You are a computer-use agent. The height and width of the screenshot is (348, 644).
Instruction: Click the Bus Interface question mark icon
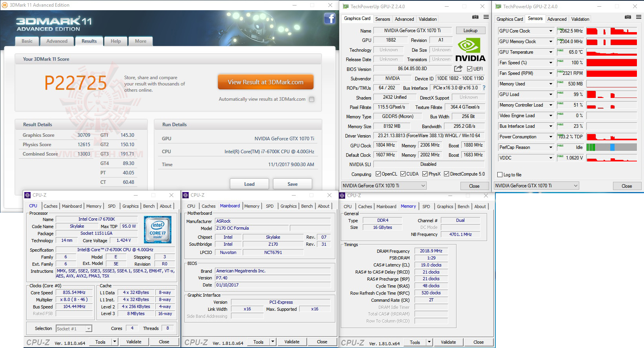tap(484, 88)
